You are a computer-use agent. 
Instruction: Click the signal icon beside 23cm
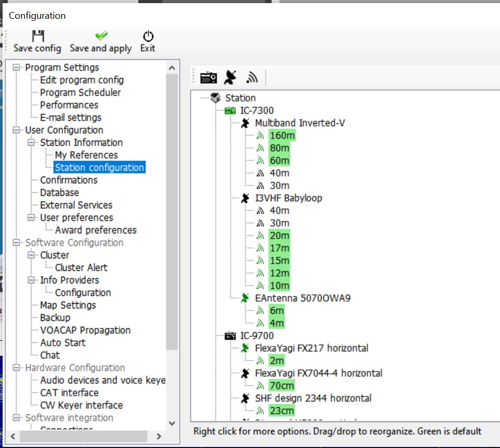260,410
